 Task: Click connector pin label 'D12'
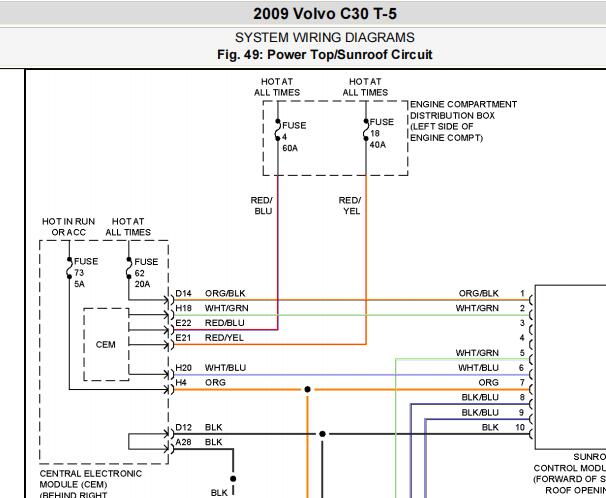point(183,427)
